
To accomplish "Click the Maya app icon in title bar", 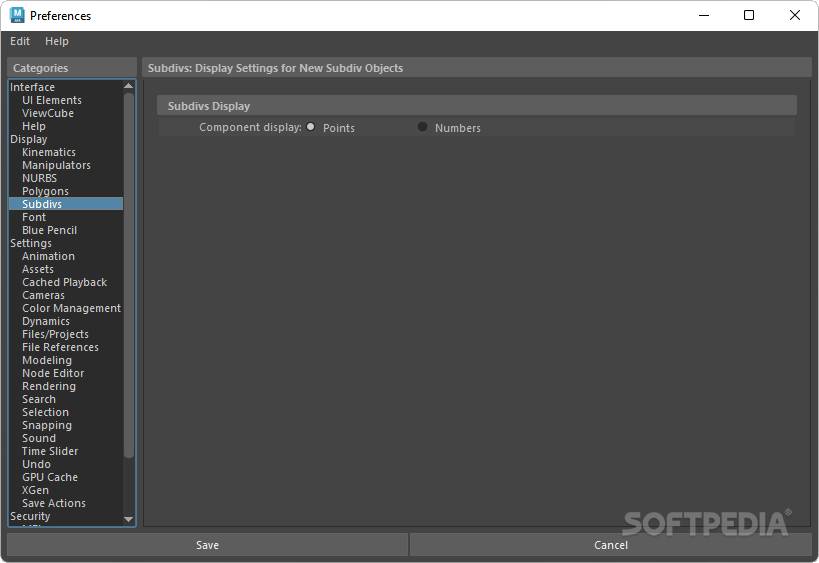I will (17, 15).
